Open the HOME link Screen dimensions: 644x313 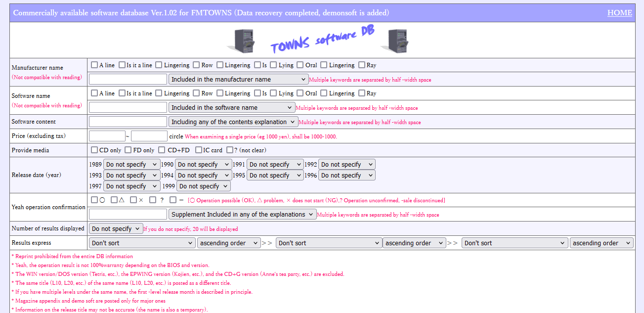tap(619, 13)
